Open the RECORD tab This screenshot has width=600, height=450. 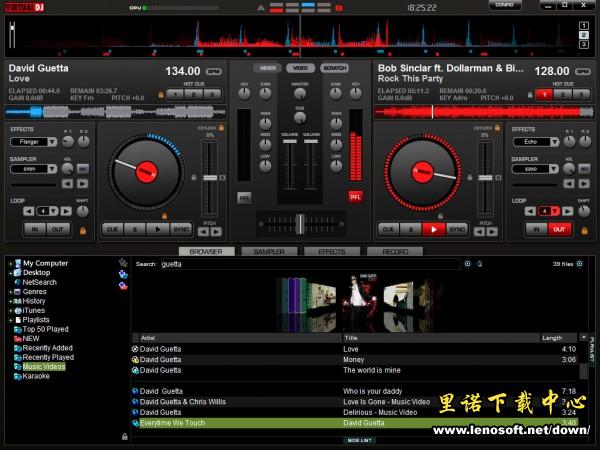pos(395,252)
